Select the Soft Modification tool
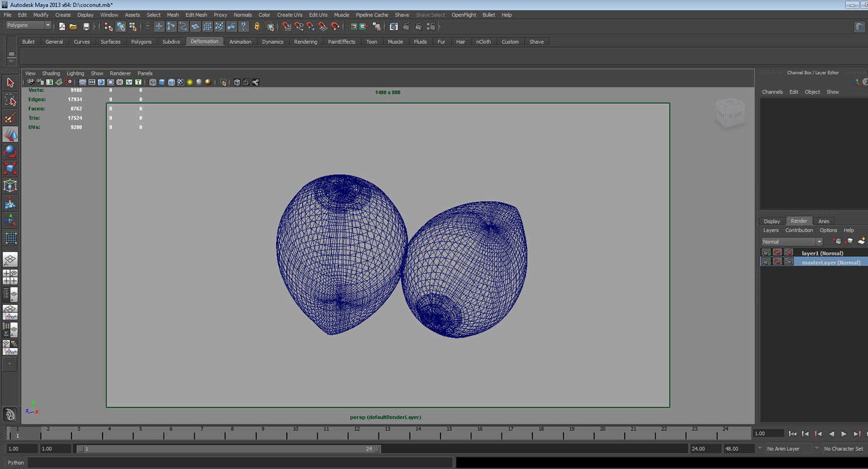This screenshot has height=469, width=868. pos(10,203)
